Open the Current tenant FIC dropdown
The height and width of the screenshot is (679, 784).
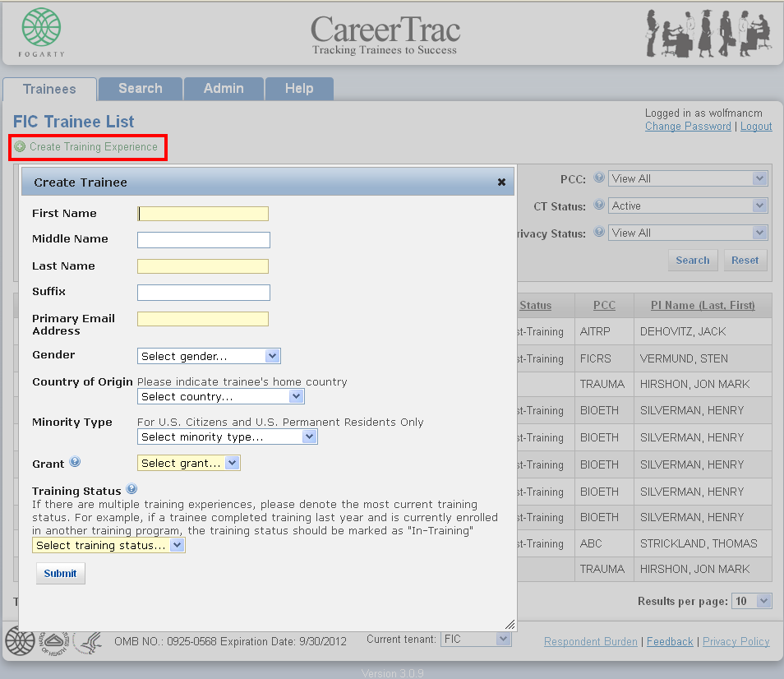point(476,639)
